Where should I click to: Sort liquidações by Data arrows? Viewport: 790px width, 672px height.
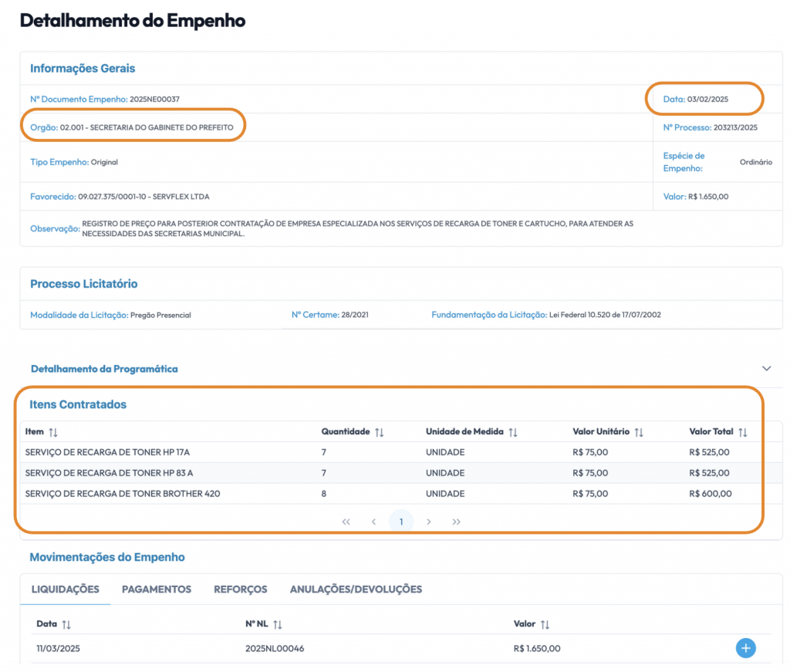(x=66, y=625)
